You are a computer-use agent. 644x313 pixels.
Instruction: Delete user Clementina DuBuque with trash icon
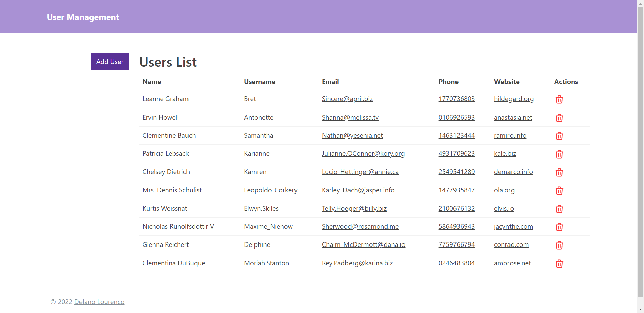[x=559, y=264]
